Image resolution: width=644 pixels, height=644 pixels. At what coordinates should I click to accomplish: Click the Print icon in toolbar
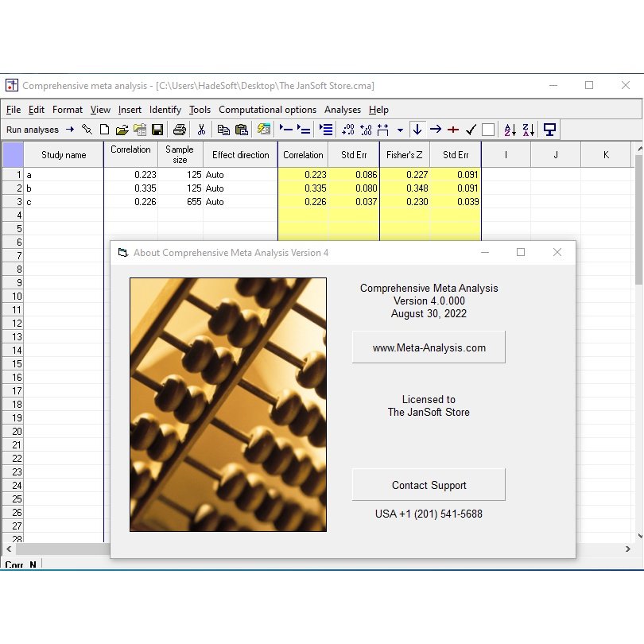tap(180, 130)
